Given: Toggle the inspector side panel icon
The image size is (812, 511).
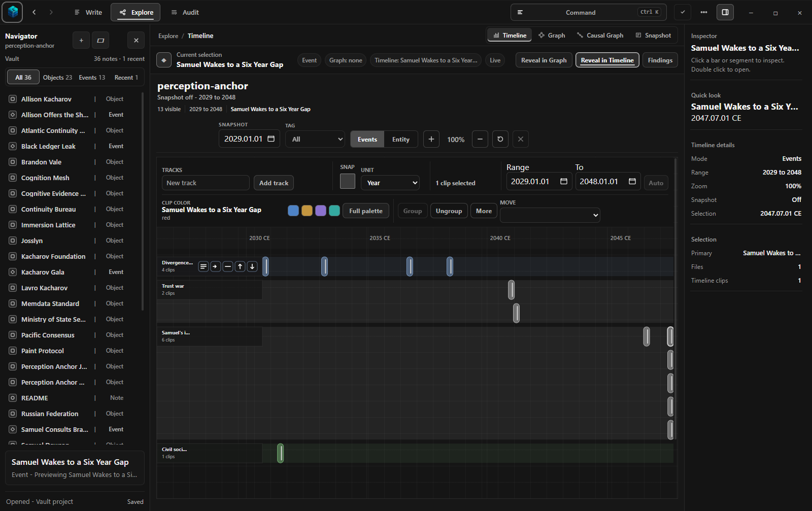Looking at the screenshot, I should tap(725, 12).
